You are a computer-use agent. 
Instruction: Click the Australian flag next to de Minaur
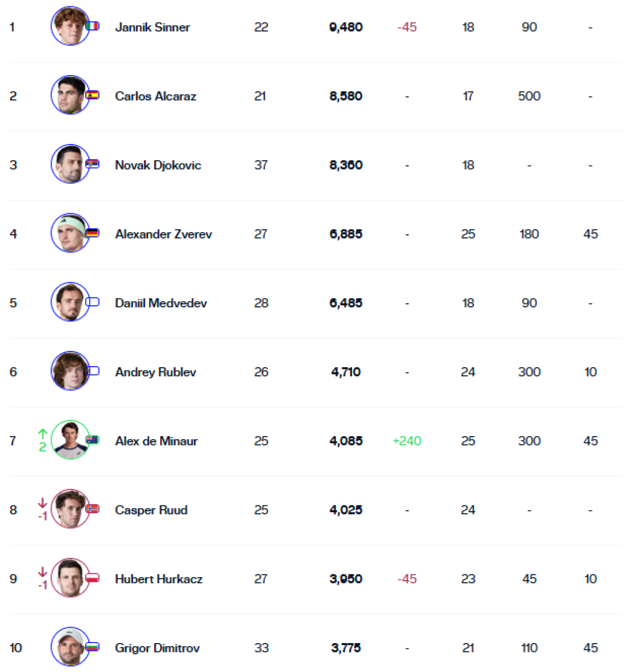click(x=92, y=440)
